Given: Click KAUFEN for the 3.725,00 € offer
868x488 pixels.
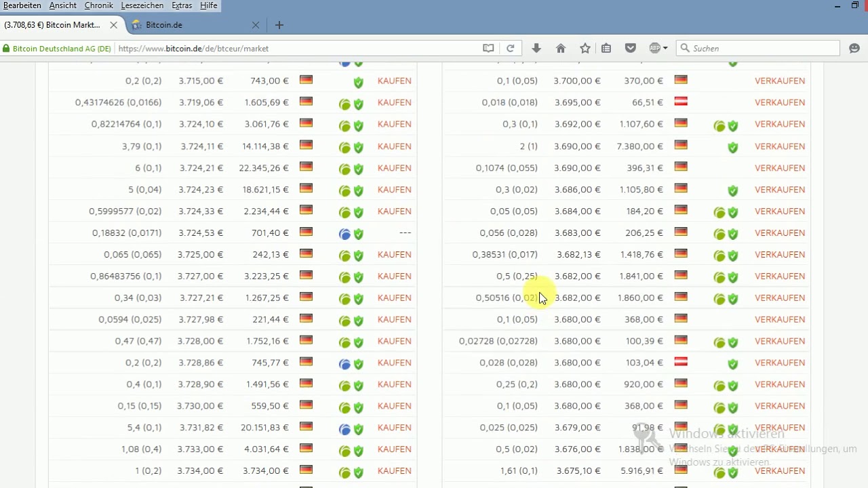Looking at the screenshot, I should (x=395, y=254).
